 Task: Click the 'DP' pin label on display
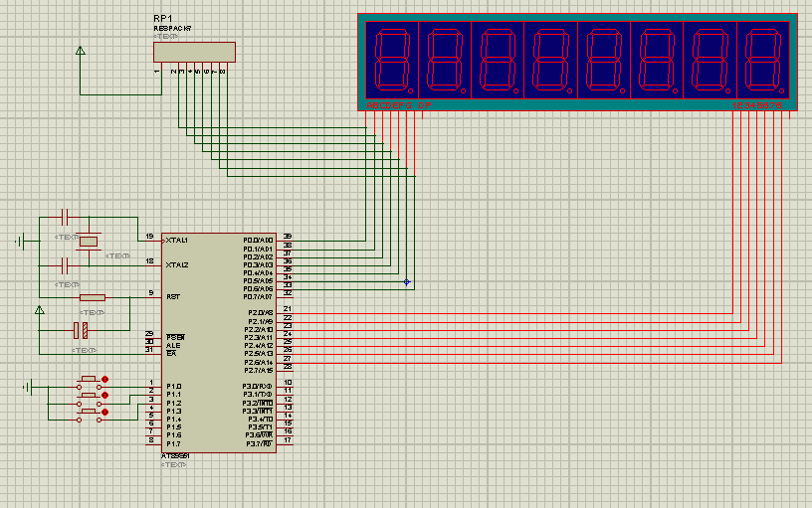425,105
